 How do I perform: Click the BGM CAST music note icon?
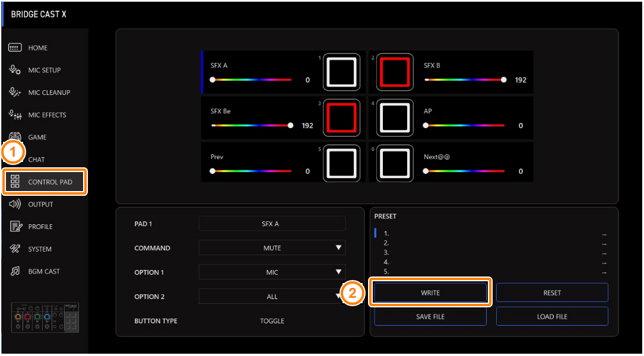coord(15,271)
